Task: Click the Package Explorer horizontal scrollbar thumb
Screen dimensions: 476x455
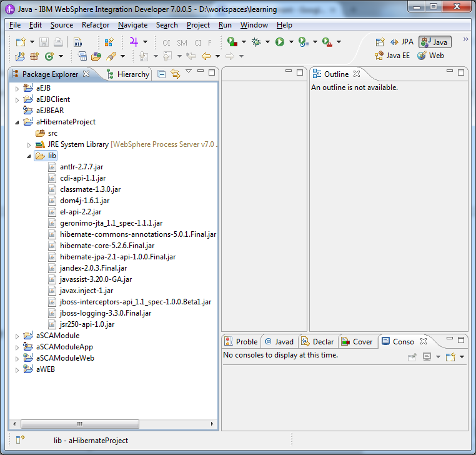Action: coord(80,424)
